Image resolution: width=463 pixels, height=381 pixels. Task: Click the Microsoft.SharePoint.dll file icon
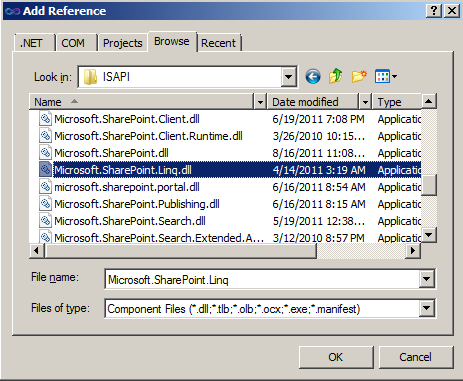[x=45, y=153]
